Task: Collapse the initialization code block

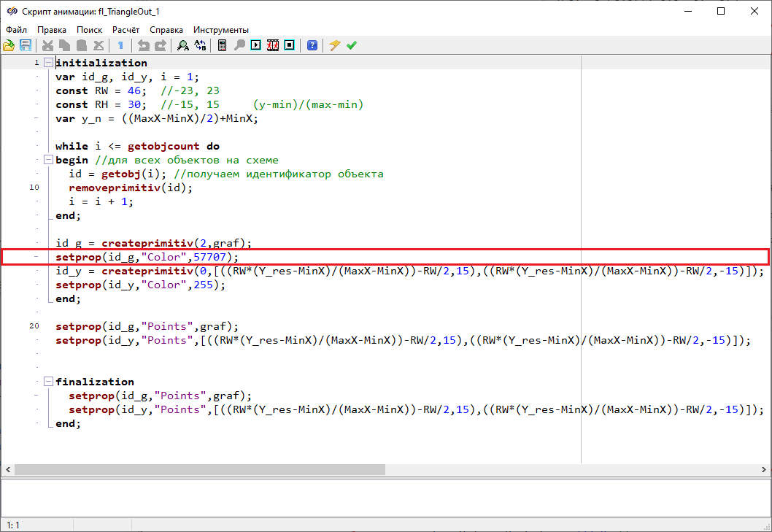Action: 48,63
